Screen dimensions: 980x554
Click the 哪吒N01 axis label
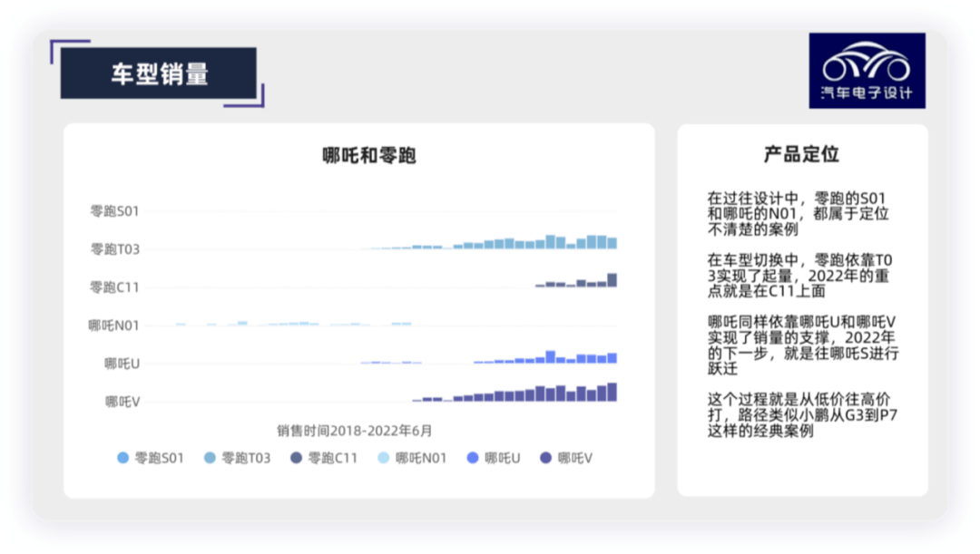pos(113,326)
